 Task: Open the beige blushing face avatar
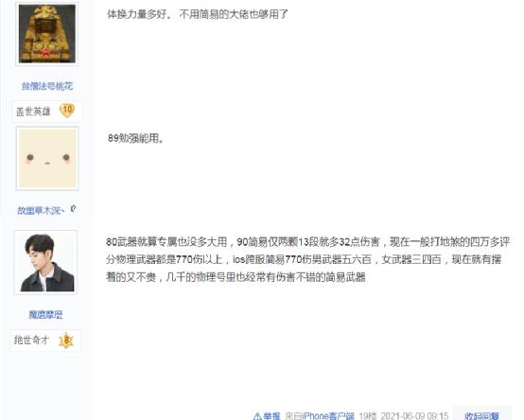47,158
